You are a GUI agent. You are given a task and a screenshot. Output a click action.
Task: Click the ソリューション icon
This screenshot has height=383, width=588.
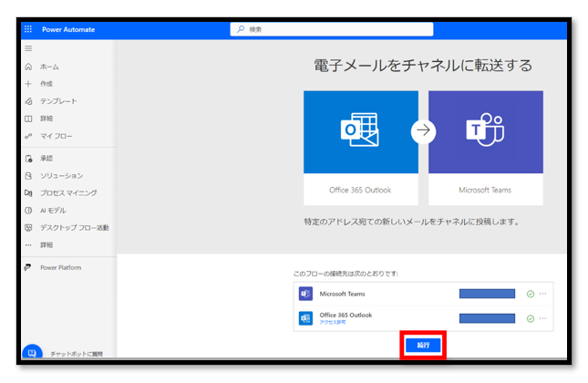coord(28,176)
